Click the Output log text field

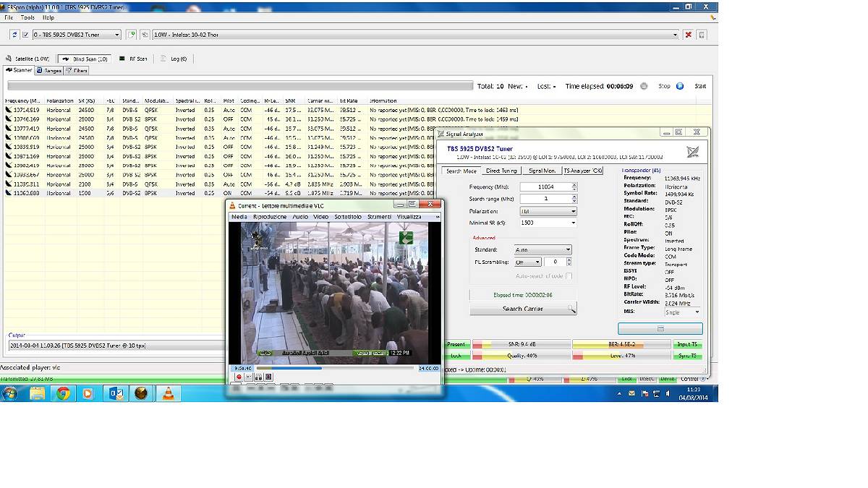click(117, 346)
